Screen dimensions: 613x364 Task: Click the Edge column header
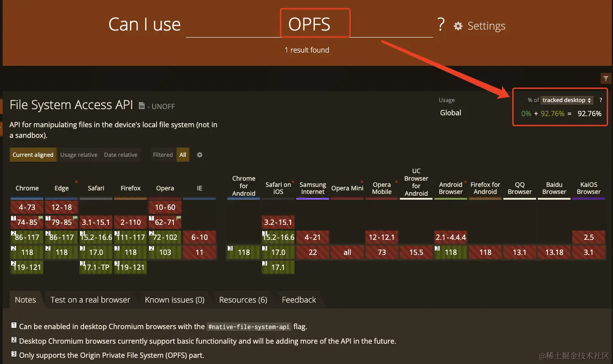click(x=61, y=188)
